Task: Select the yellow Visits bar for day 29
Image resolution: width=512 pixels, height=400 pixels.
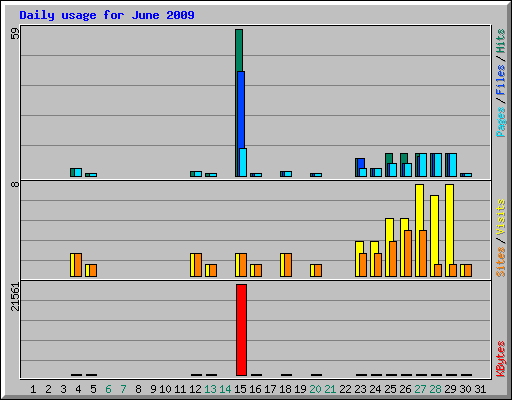Action: pos(449,224)
